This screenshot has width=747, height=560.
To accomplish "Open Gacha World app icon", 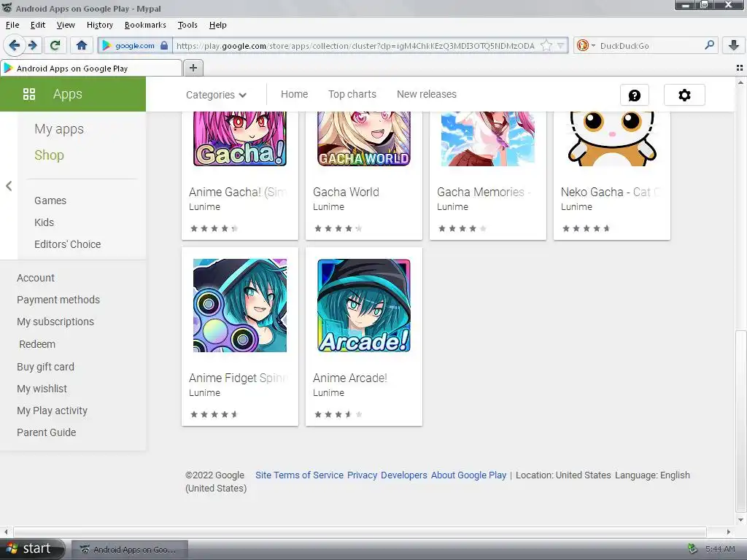I will [363, 139].
